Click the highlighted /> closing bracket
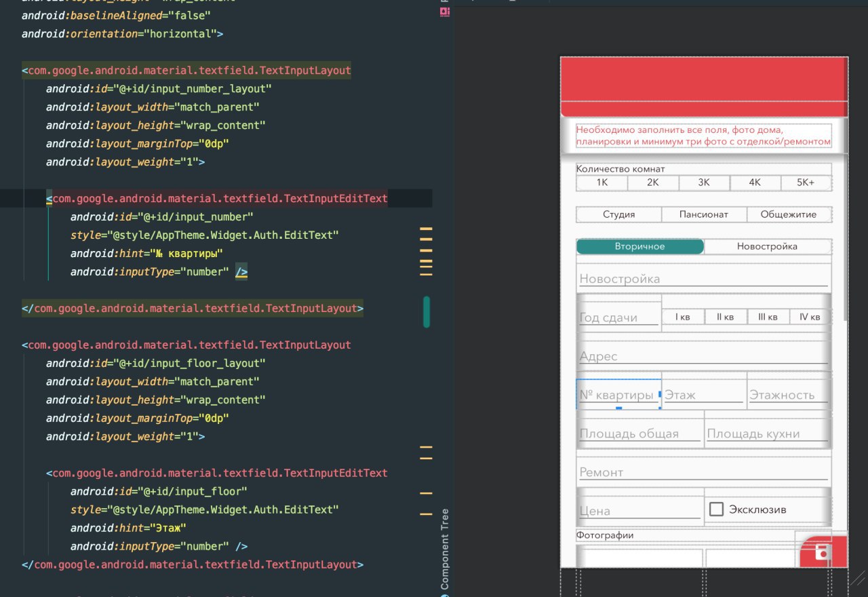Screen dimensions: 868x597 241,272
